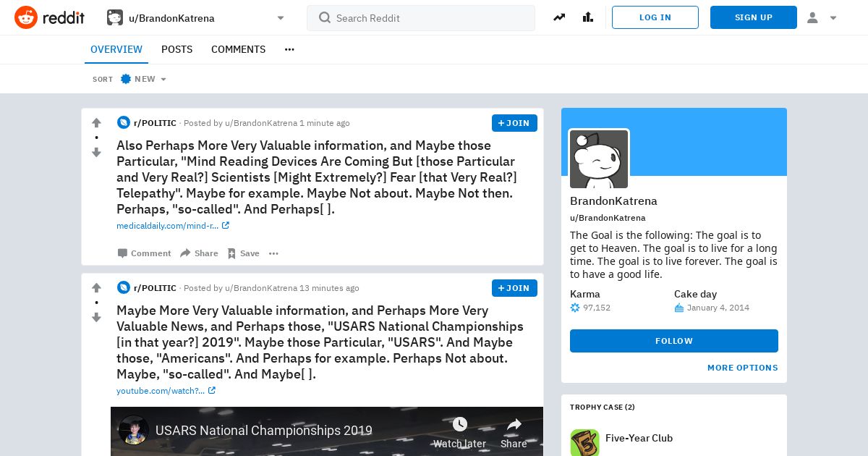Open the All bar-chart icon
The image size is (868, 456).
(x=587, y=17)
